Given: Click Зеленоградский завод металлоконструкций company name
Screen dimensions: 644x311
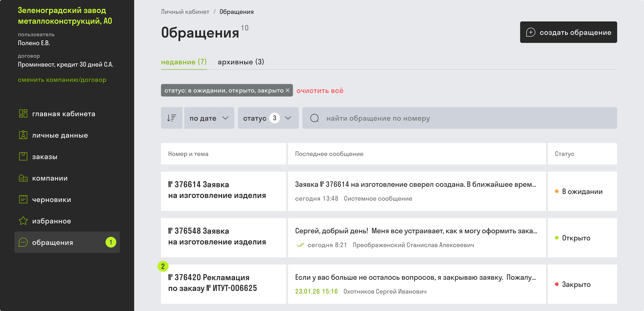Looking at the screenshot, I should pyautogui.click(x=65, y=16).
